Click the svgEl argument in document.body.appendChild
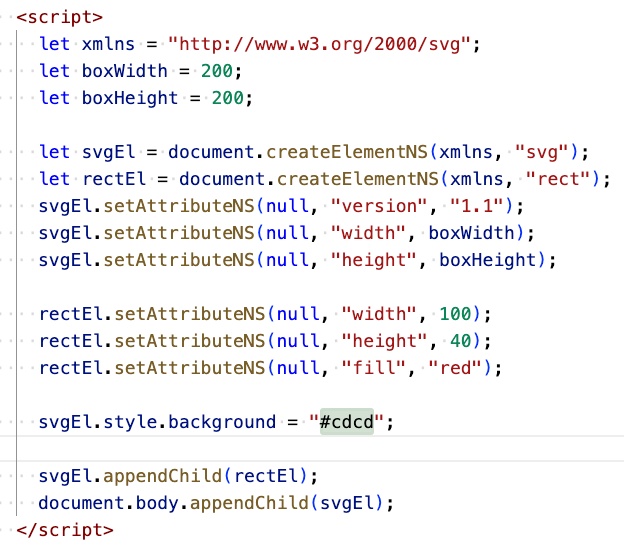The image size is (624, 545). tap(347, 503)
